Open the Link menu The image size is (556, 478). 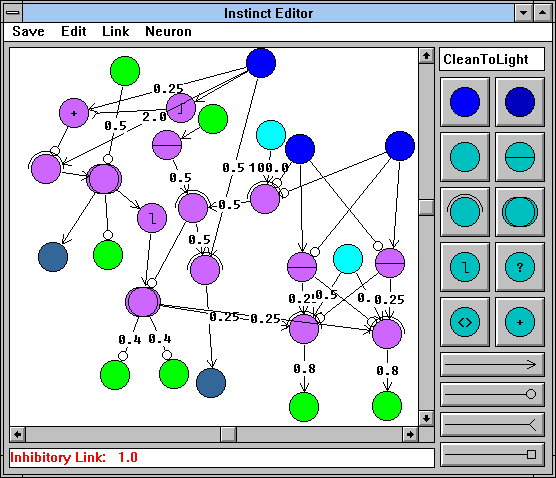[x=116, y=32]
